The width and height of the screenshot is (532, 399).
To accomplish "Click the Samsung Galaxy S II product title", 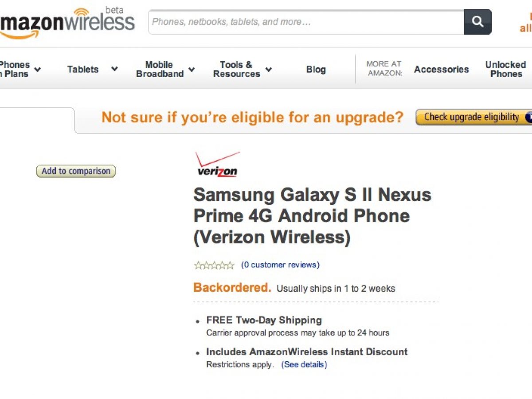I will click(312, 216).
